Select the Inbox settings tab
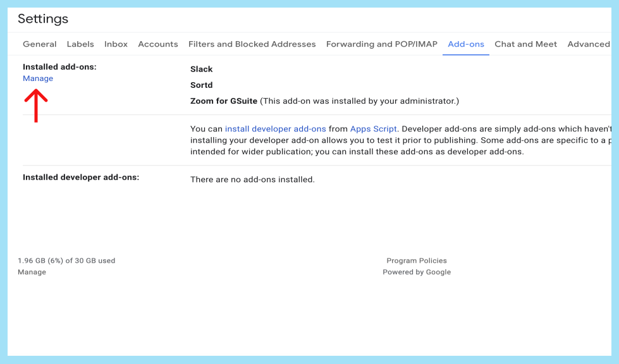 coord(116,44)
